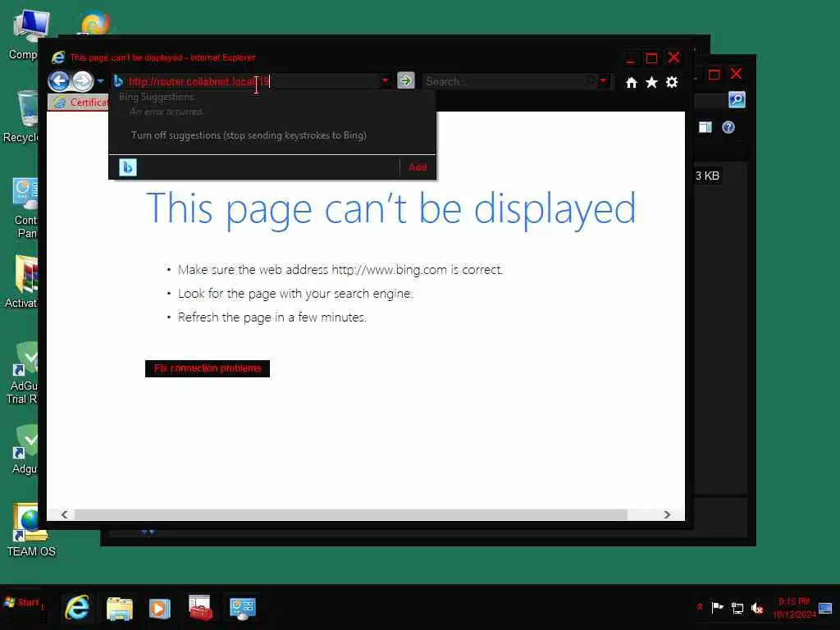Show hidden tray icons arrow
This screenshot has width=840, height=630.
coord(700,607)
